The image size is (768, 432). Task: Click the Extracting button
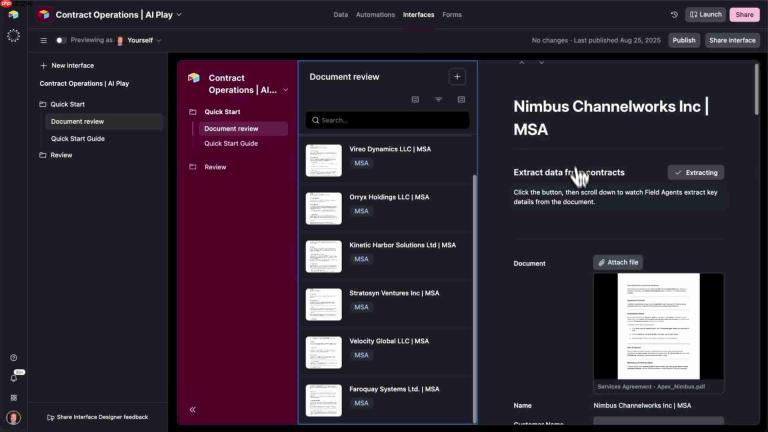696,172
